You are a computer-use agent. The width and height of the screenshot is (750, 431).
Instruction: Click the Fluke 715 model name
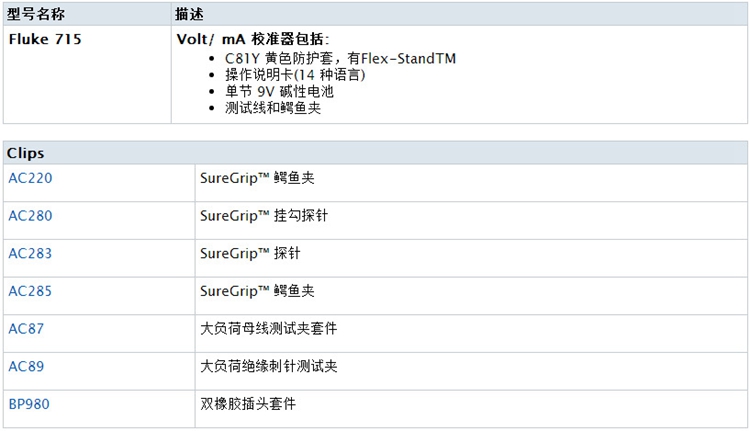(x=45, y=39)
